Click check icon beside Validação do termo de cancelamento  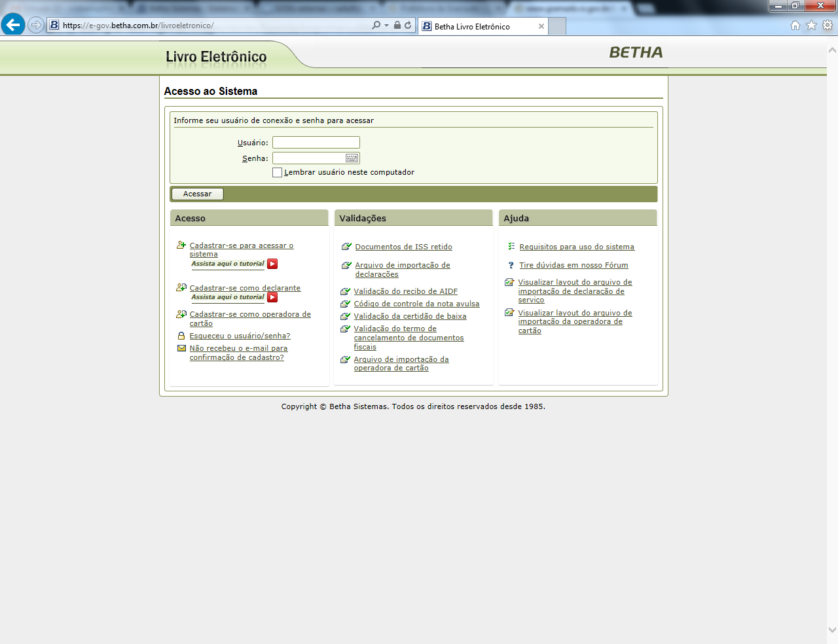pos(346,329)
